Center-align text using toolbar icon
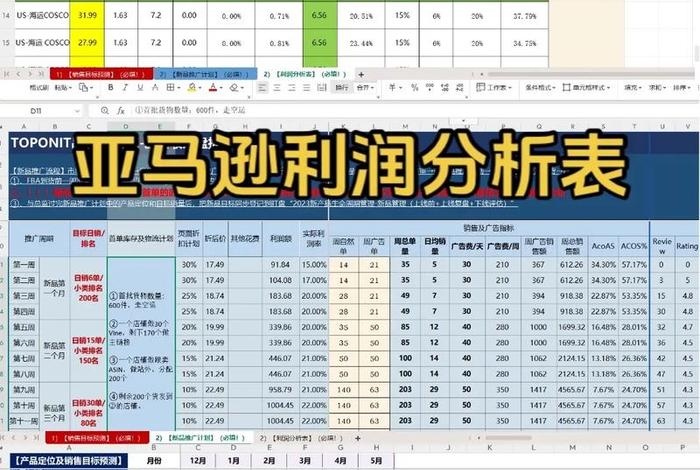The image size is (700, 470). point(277,87)
